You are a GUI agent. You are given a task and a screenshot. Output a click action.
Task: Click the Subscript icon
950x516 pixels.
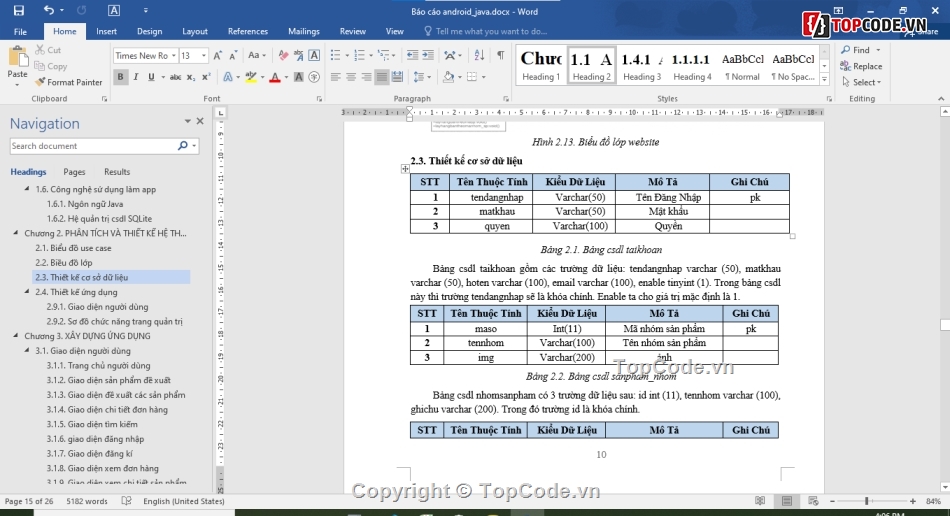(190, 77)
